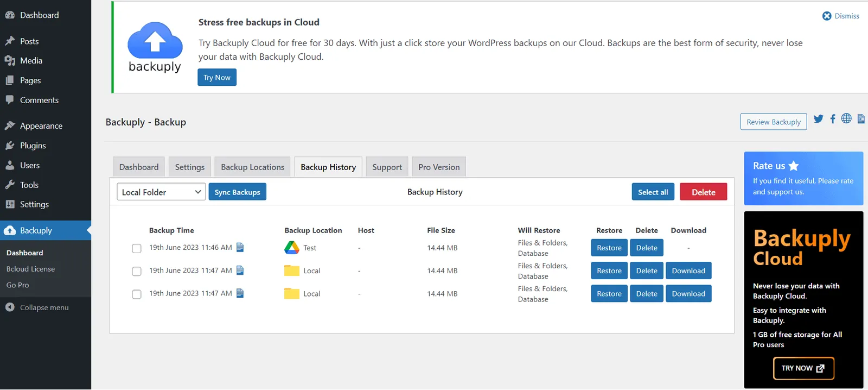868x390 pixels.
Task: Click the Rate us panel
Action: coord(803,178)
